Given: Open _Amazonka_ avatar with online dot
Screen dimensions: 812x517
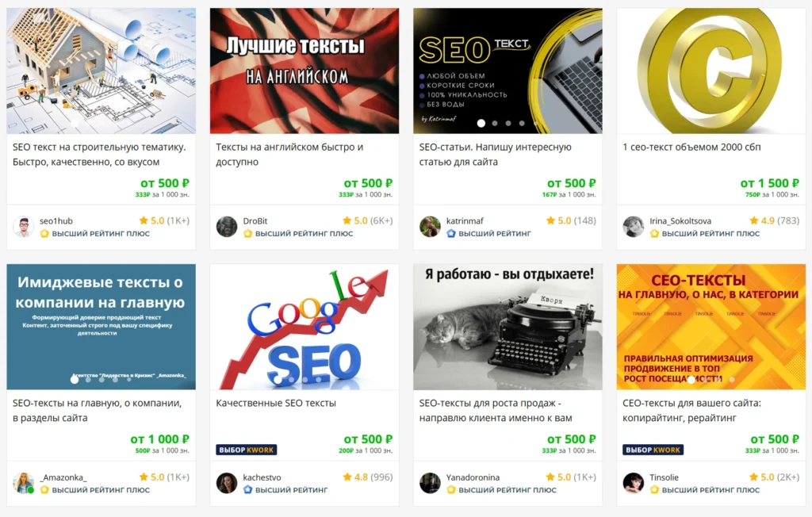Looking at the screenshot, I should 23,483.
